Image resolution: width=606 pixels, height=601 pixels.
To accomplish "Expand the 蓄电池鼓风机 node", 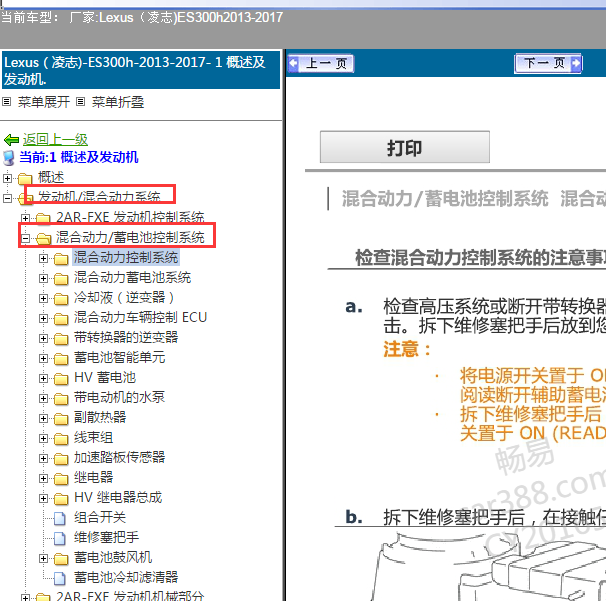I will [43, 558].
